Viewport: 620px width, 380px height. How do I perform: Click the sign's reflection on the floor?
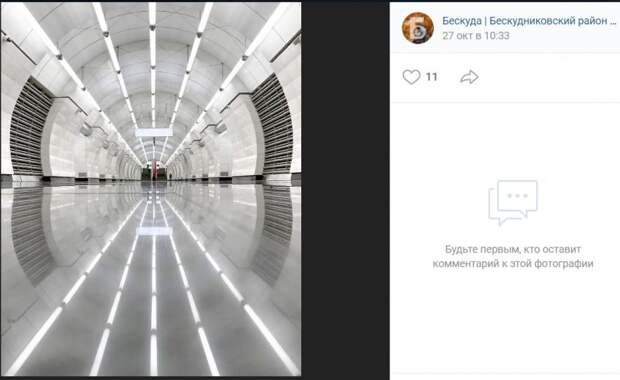click(154, 231)
